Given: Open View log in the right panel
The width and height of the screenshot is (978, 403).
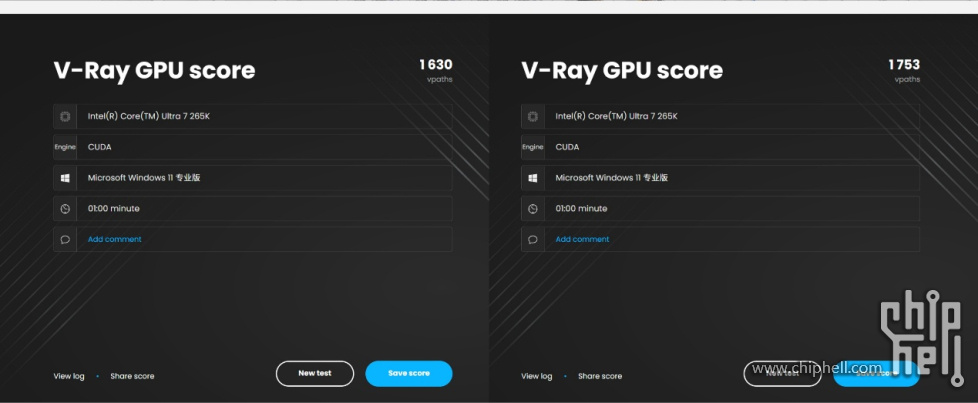Looking at the screenshot, I should click(x=536, y=376).
